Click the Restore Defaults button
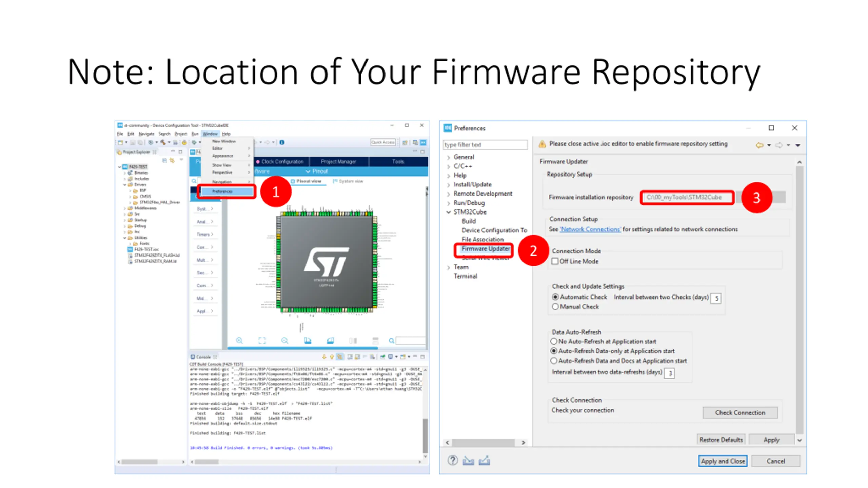This screenshot has width=868, height=488. tap(721, 440)
